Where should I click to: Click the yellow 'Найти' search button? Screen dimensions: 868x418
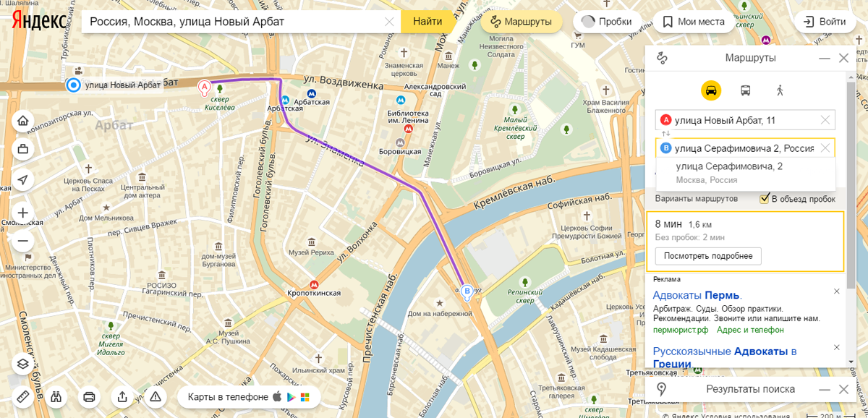[428, 22]
